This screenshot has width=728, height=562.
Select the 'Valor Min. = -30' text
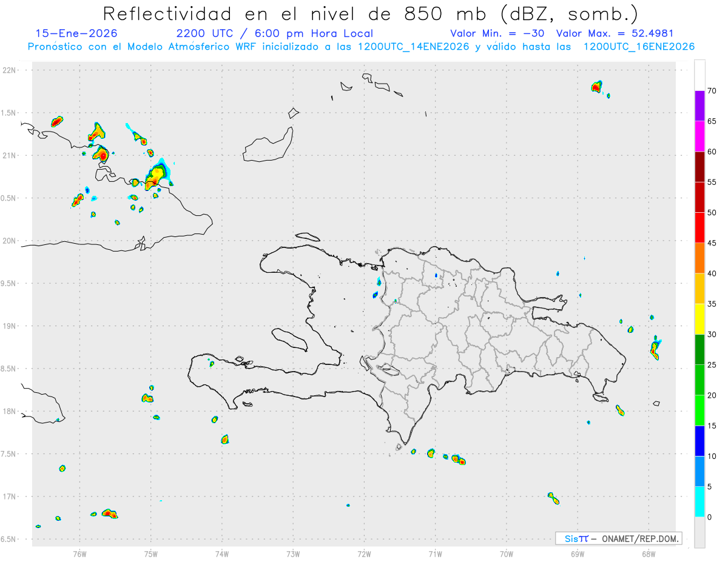(x=497, y=33)
